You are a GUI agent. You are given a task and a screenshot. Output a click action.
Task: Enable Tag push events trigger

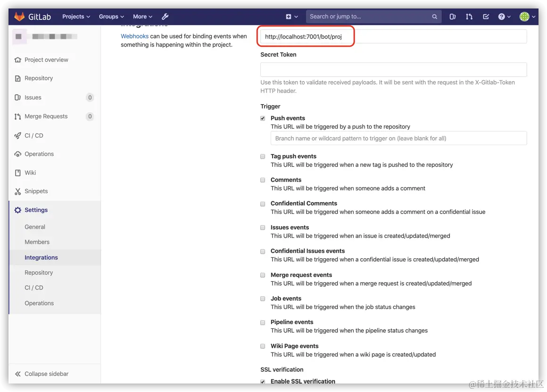click(263, 156)
